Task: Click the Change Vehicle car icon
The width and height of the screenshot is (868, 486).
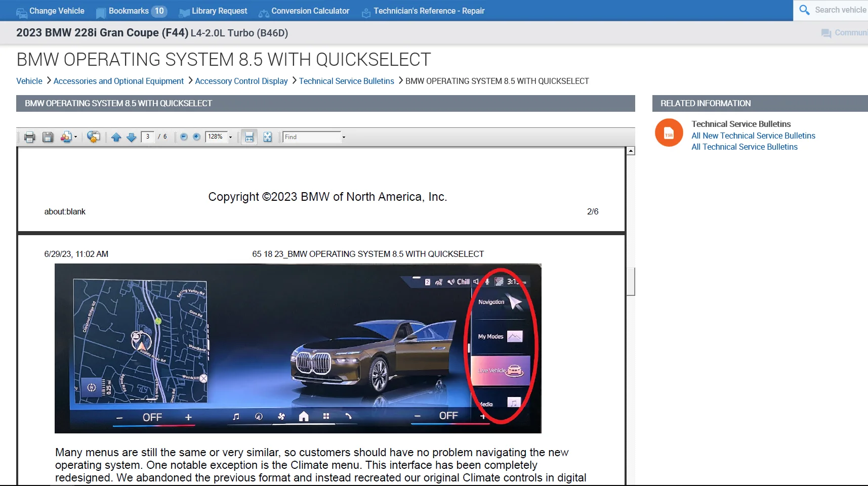Action: point(22,13)
